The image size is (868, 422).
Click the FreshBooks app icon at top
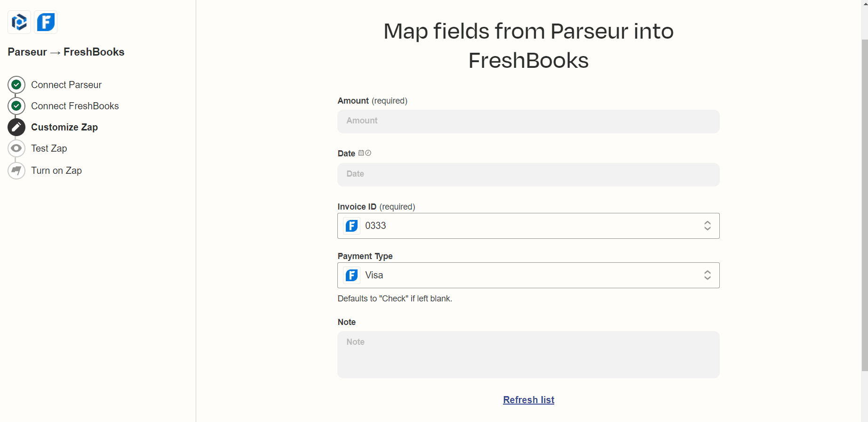[46, 22]
